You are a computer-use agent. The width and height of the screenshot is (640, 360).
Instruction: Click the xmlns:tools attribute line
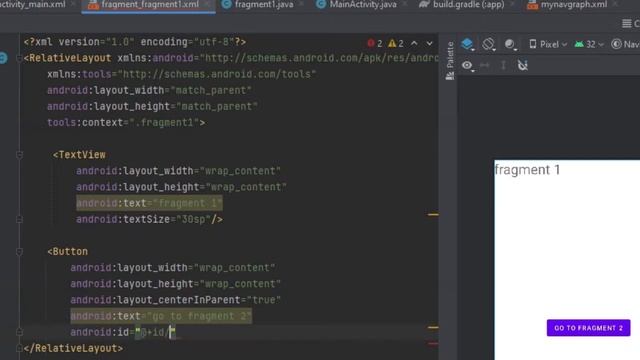point(181,74)
